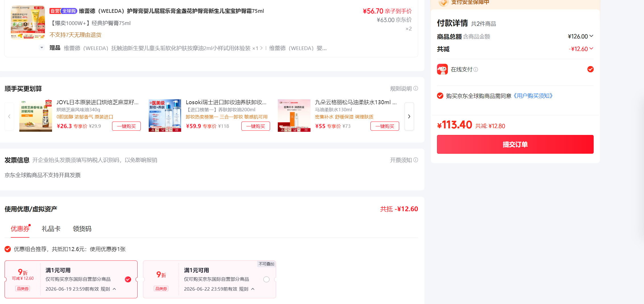Click info icon beside 开票须知
The width and height of the screenshot is (644, 304).
[x=416, y=160]
